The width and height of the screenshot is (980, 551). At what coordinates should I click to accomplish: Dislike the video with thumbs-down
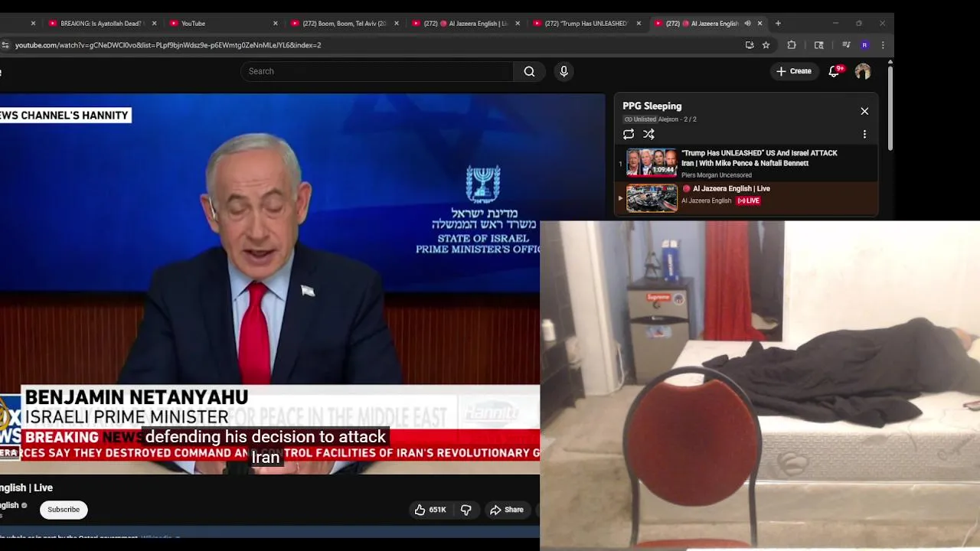click(465, 510)
